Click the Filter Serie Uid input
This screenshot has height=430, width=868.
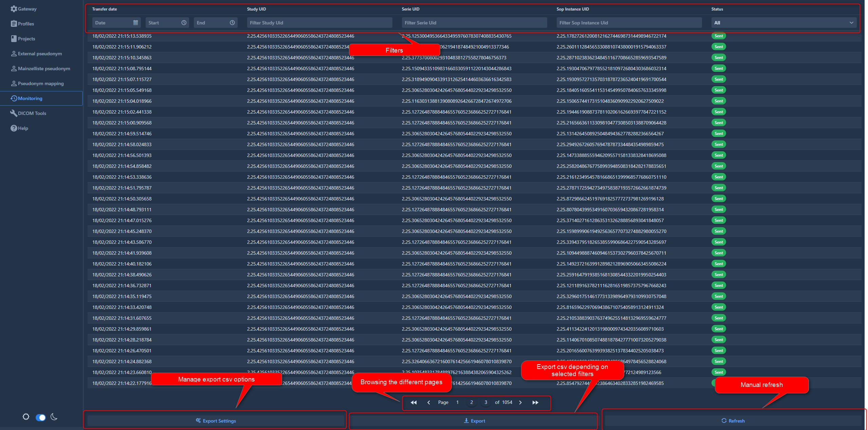474,23
